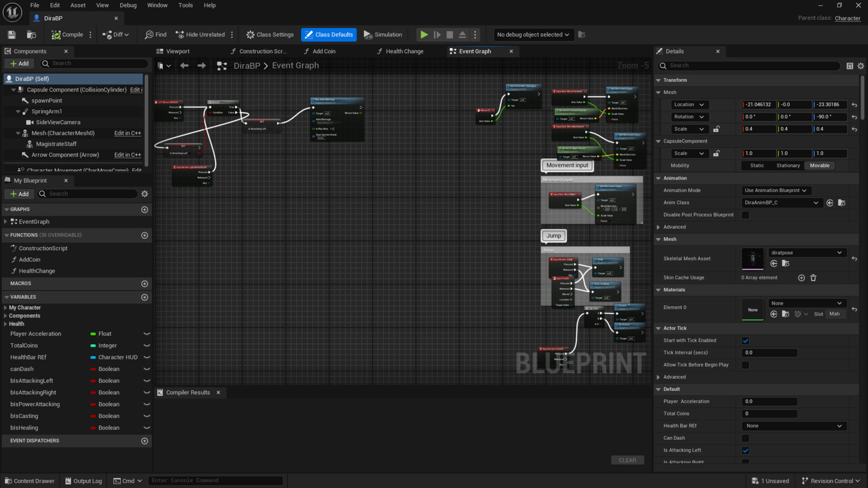Select SideViewCamera component
The width and height of the screenshot is (868, 488).
click(x=58, y=122)
